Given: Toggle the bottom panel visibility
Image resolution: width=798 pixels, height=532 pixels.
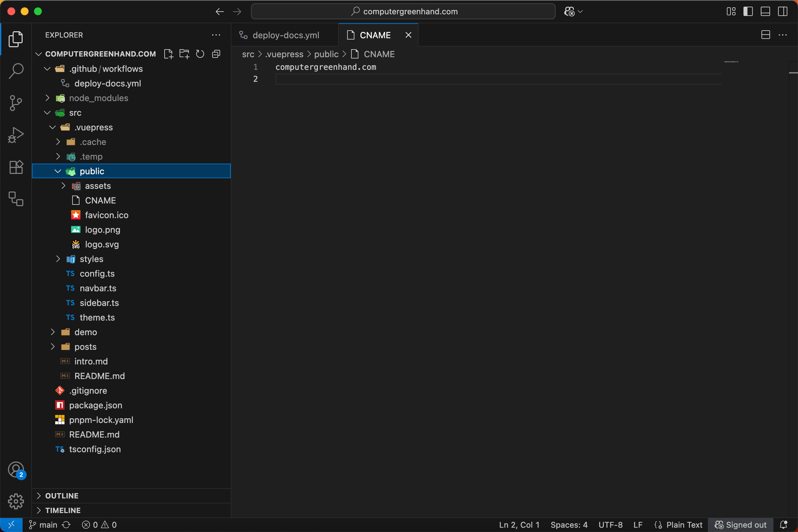Looking at the screenshot, I should coord(765,12).
